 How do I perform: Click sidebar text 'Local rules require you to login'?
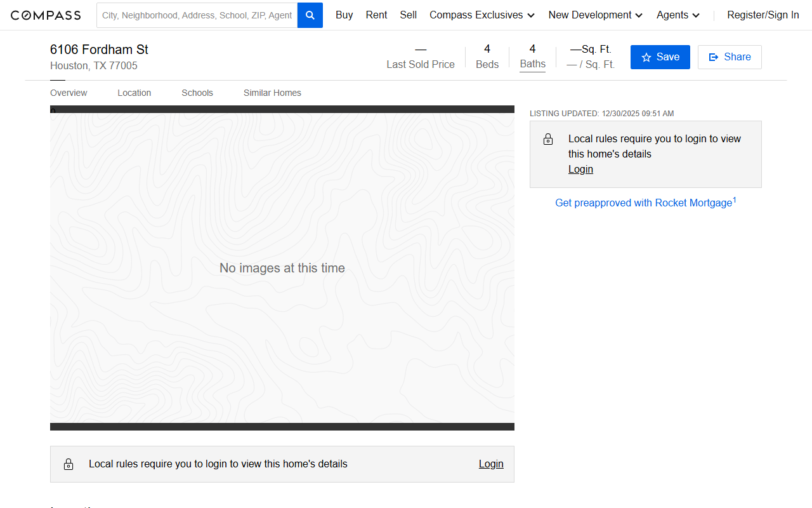pyautogui.click(x=655, y=146)
